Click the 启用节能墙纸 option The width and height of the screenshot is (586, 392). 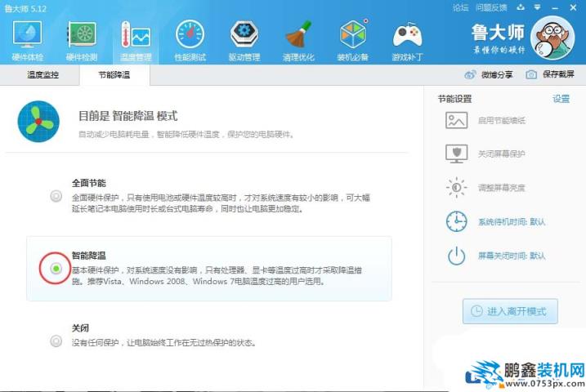[x=501, y=121]
